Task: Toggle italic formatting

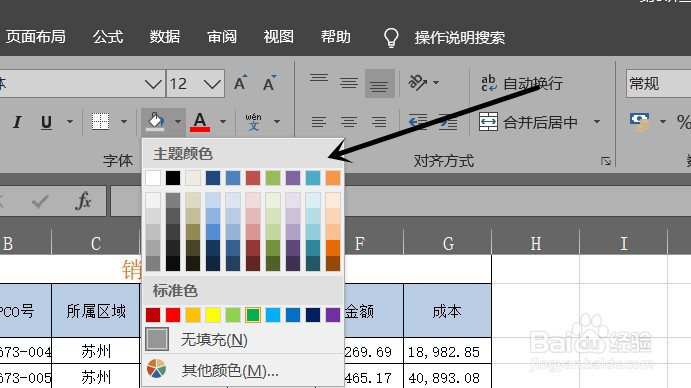Action: tap(17, 122)
